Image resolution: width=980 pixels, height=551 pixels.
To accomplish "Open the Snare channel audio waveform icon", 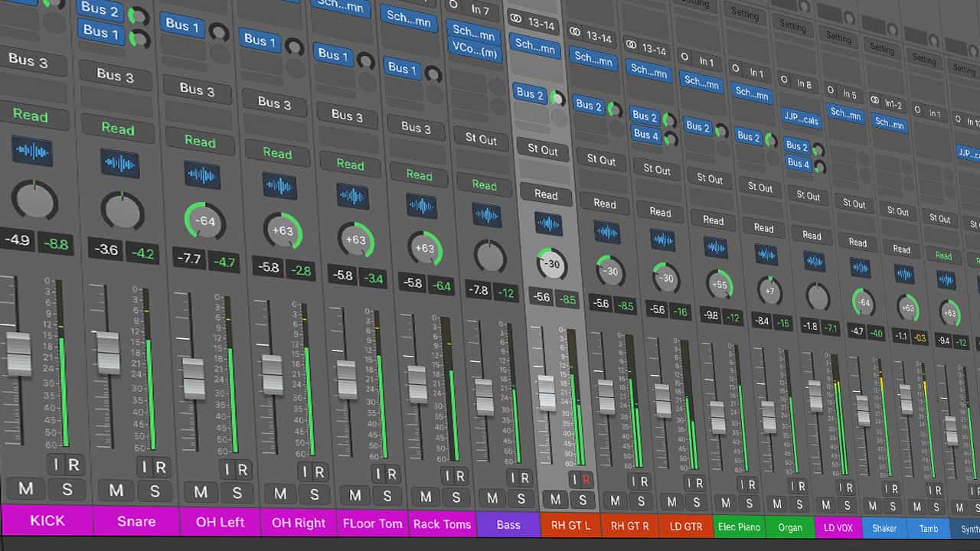I will (x=119, y=163).
